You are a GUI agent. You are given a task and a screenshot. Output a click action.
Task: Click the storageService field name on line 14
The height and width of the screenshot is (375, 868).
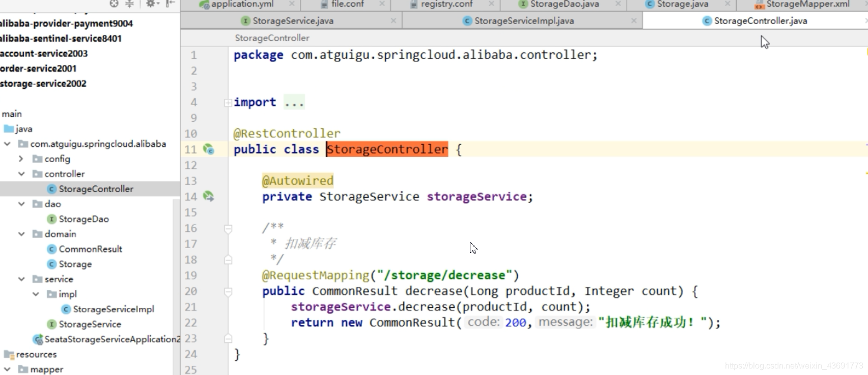(477, 197)
